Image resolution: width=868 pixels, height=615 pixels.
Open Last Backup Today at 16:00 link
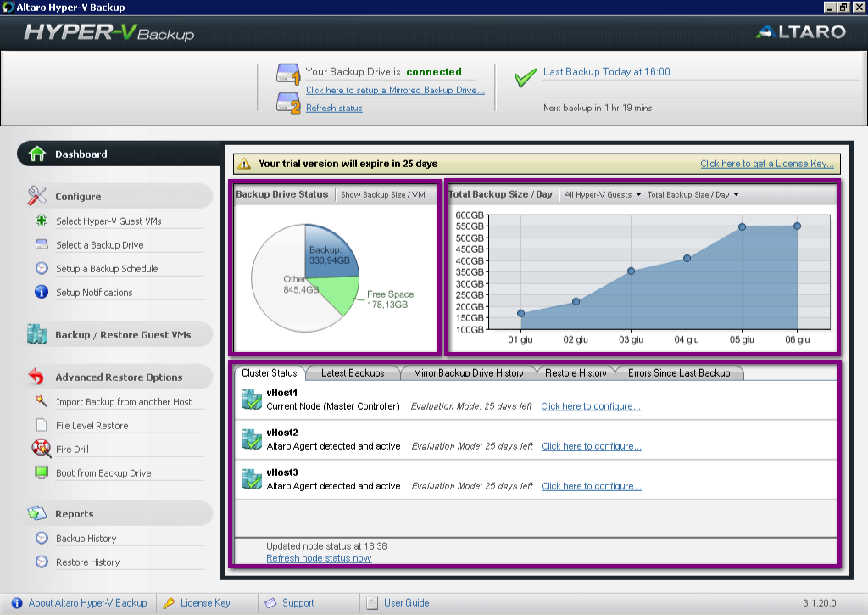[607, 71]
